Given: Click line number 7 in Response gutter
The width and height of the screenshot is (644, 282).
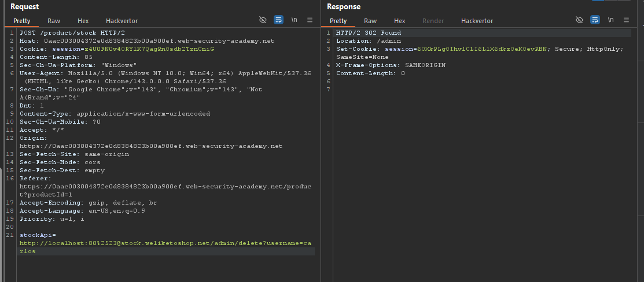Looking at the screenshot, I should 328,90.
